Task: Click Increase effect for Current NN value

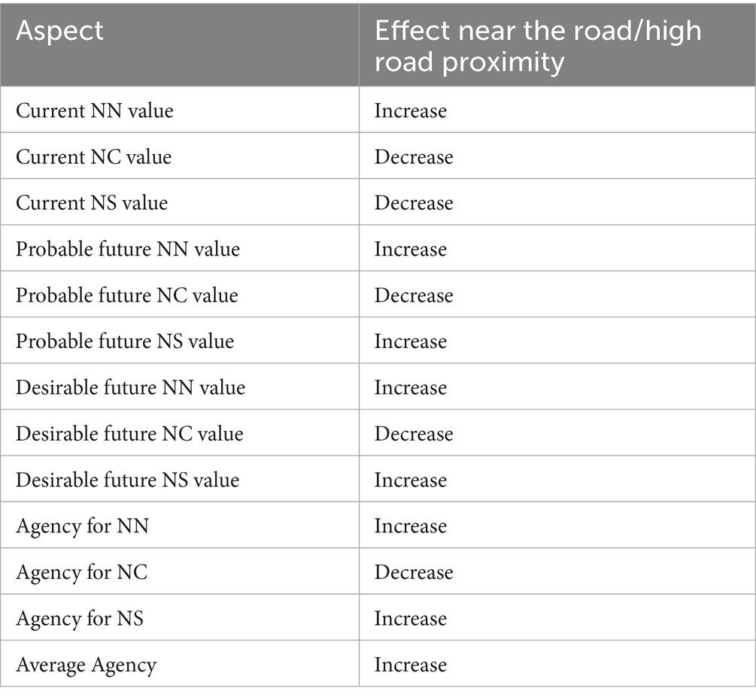Action: coord(411,111)
